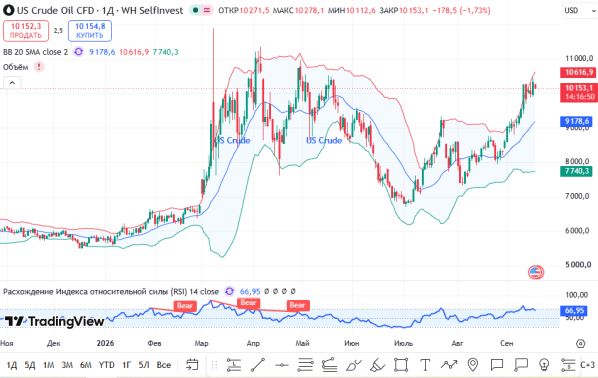Select the 1Д time range
This screenshot has height=378, width=598.
tap(12, 365)
